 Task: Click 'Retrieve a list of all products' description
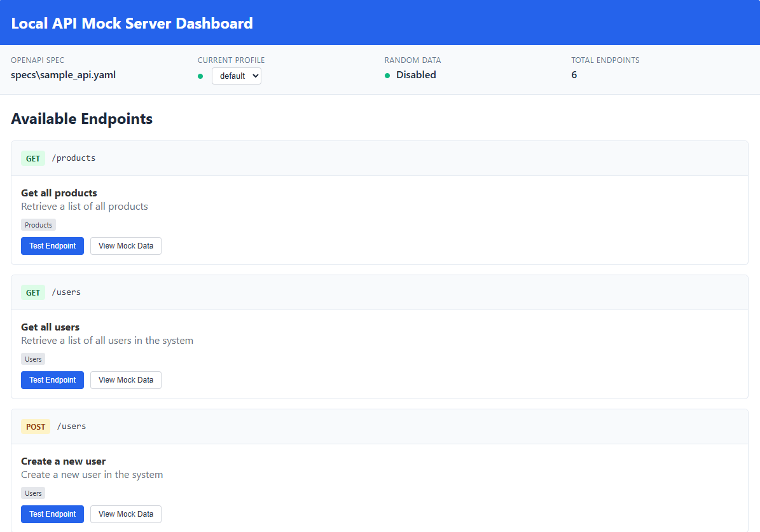pos(85,207)
